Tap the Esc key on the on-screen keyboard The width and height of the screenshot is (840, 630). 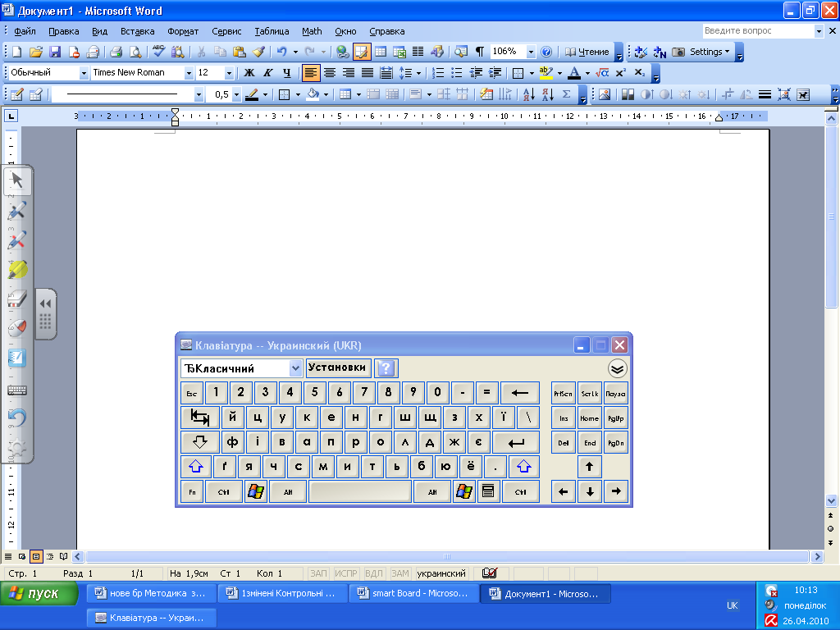[x=192, y=393]
